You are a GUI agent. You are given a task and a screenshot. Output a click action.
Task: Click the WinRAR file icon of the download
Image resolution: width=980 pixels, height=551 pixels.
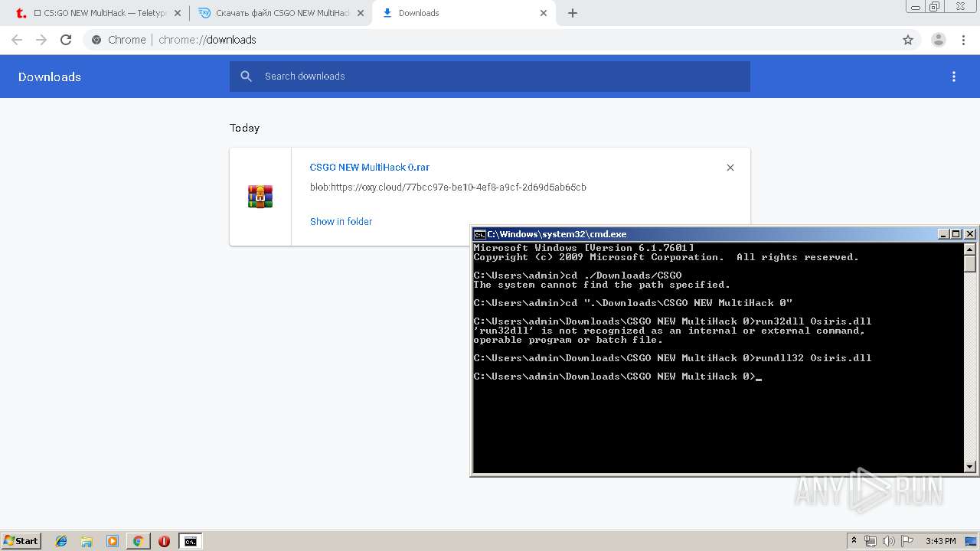(x=260, y=197)
